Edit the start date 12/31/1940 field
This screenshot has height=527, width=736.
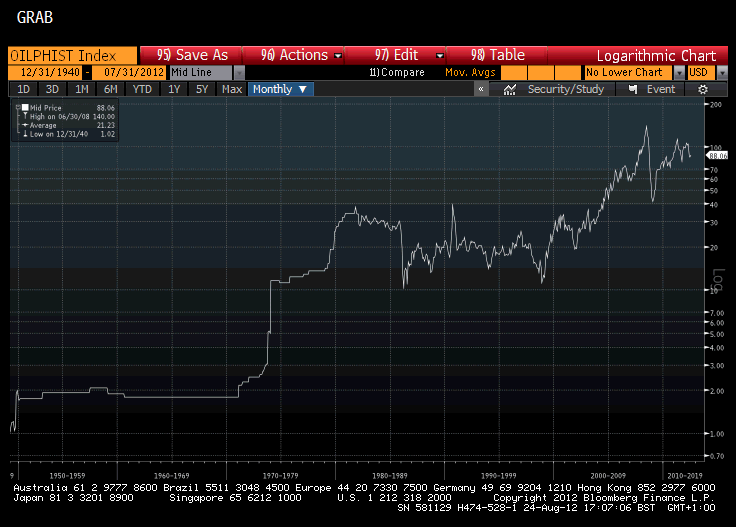pyautogui.click(x=45, y=73)
